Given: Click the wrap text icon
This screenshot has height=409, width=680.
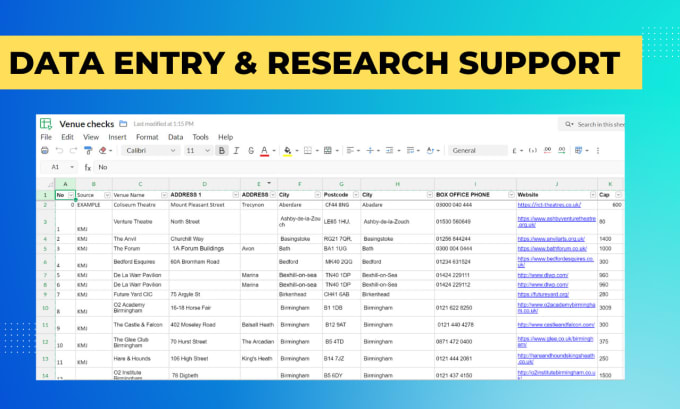Looking at the screenshot, I should [x=410, y=151].
